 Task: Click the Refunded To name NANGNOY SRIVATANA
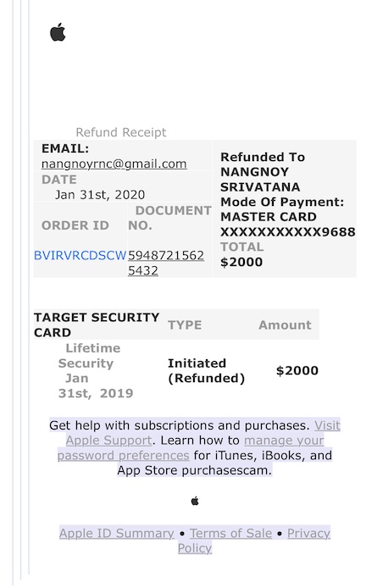click(260, 180)
